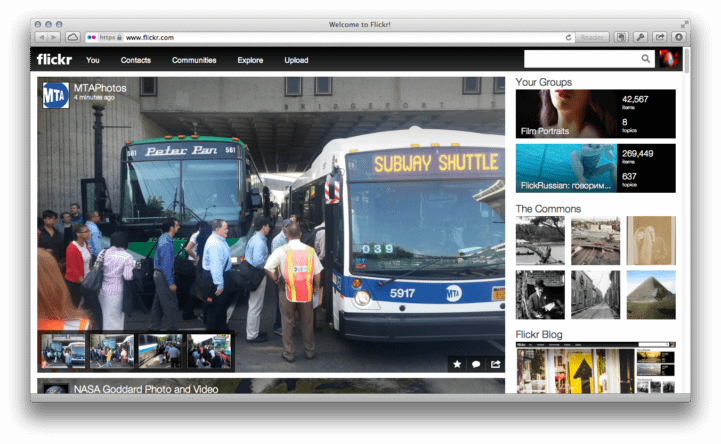Select the first bus photo thumbnail
This screenshot has height=444, width=721.
[63, 351]
